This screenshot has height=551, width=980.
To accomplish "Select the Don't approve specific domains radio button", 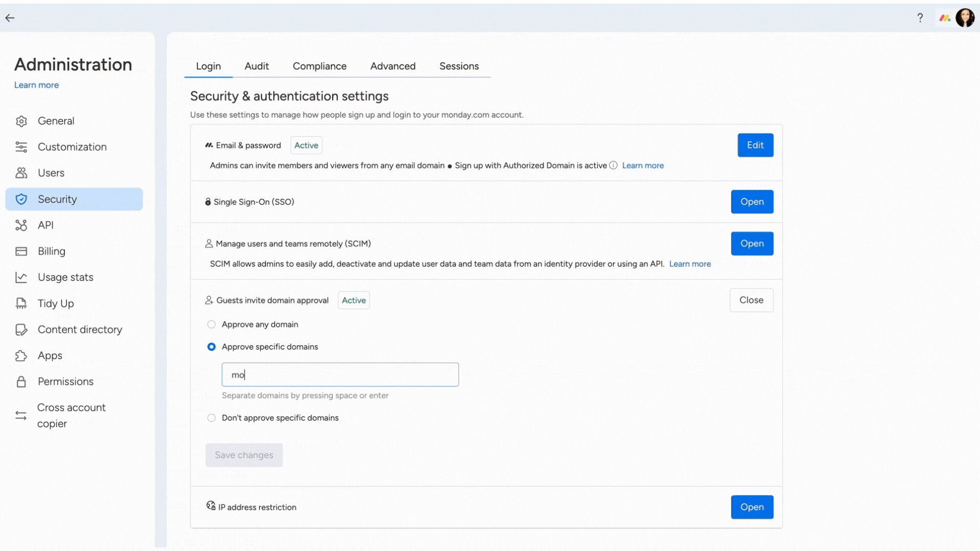I will (211, 418).
